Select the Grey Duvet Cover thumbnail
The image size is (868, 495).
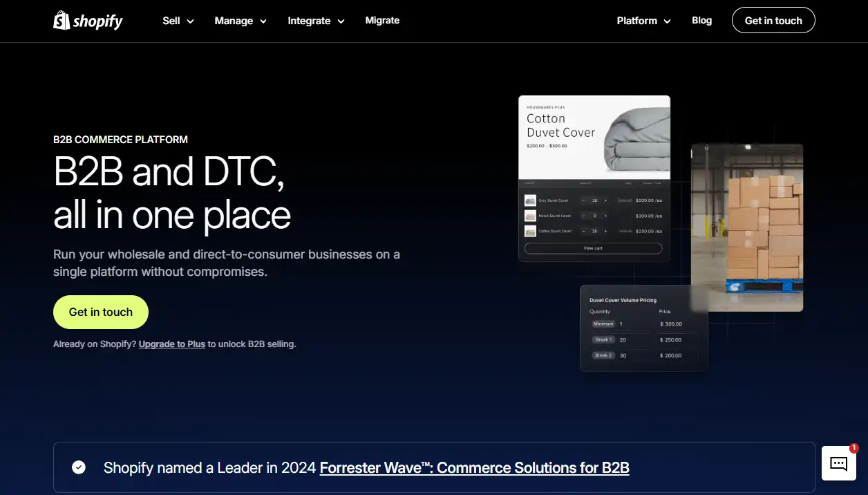(x=530, y=200)
